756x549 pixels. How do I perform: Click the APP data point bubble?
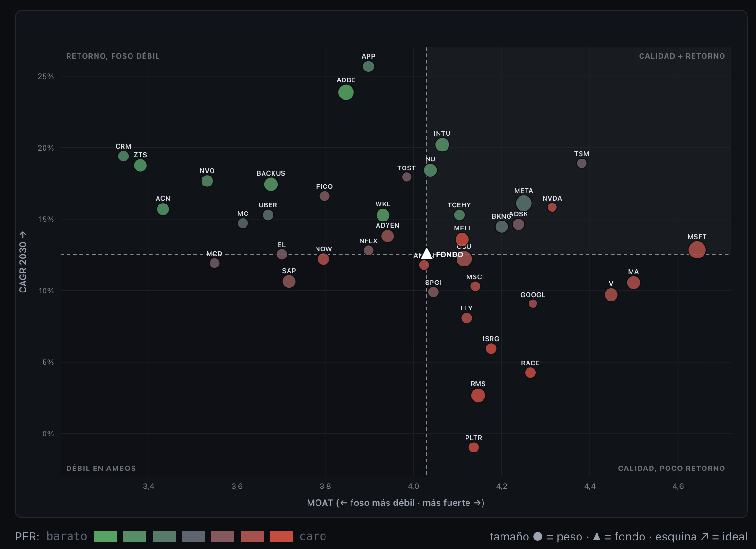click(369, 67)
